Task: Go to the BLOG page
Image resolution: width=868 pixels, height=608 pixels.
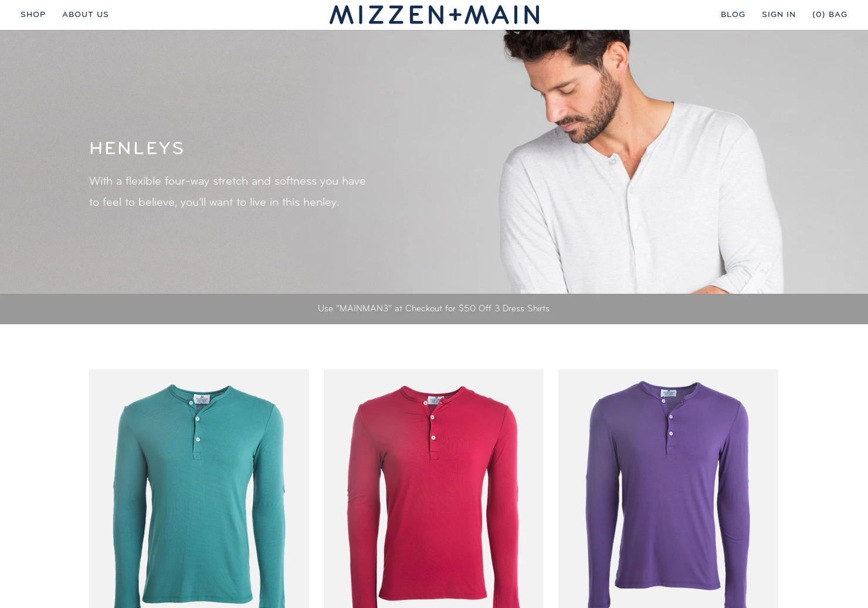Action: tap(733, 15)
